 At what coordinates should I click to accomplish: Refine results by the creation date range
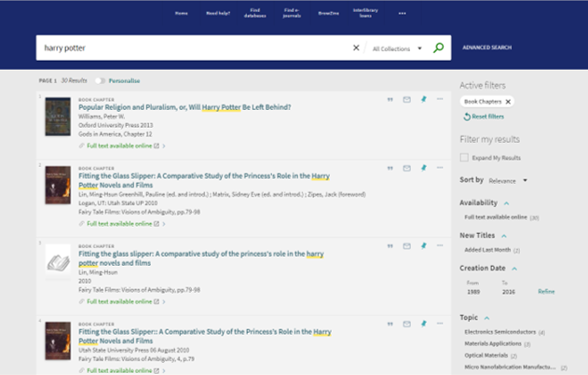coord(546,291)
